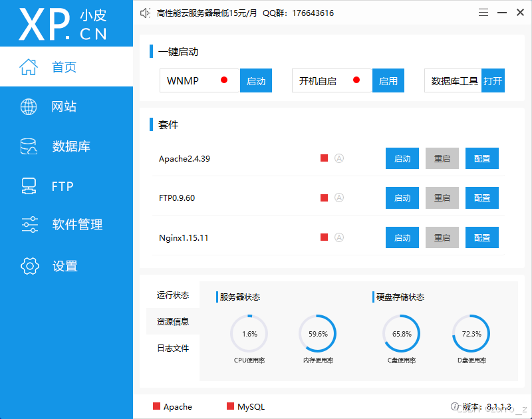This screenshot has height=419, width=532.
Task: Toggle Nginx1.15.11 auto-start A icon
Action: coord(339,237)
